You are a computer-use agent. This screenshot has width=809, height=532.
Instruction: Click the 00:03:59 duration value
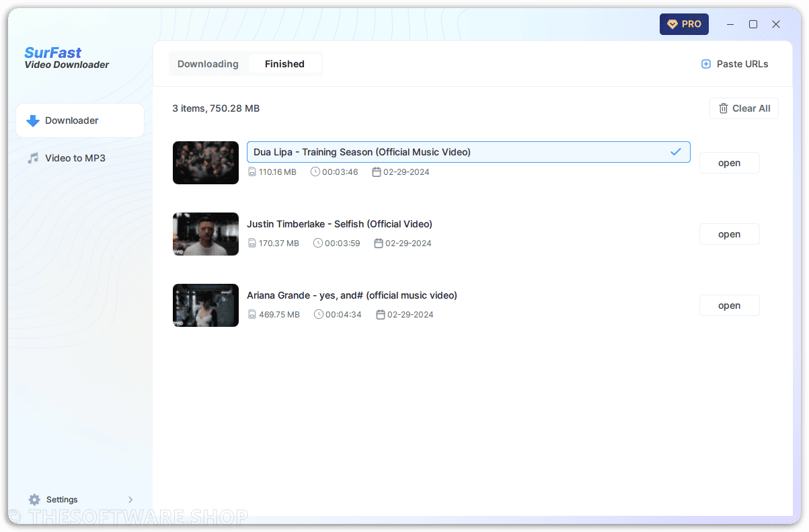[x=342, y=243]
